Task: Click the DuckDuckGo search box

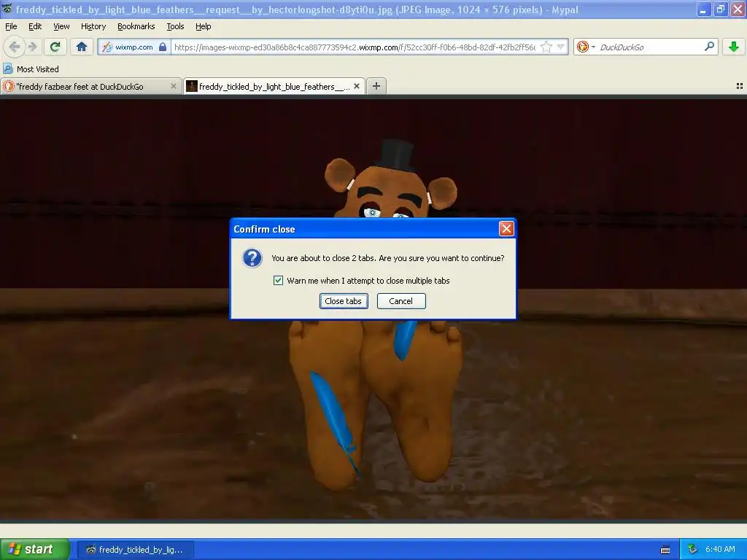Action: (x=649, y=47)
